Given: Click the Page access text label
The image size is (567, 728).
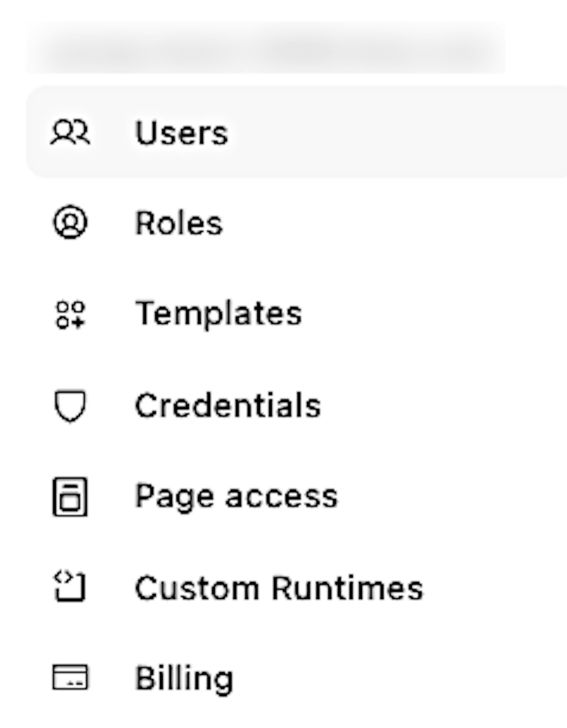Looking at the screenshot, I should pos(236,497).
